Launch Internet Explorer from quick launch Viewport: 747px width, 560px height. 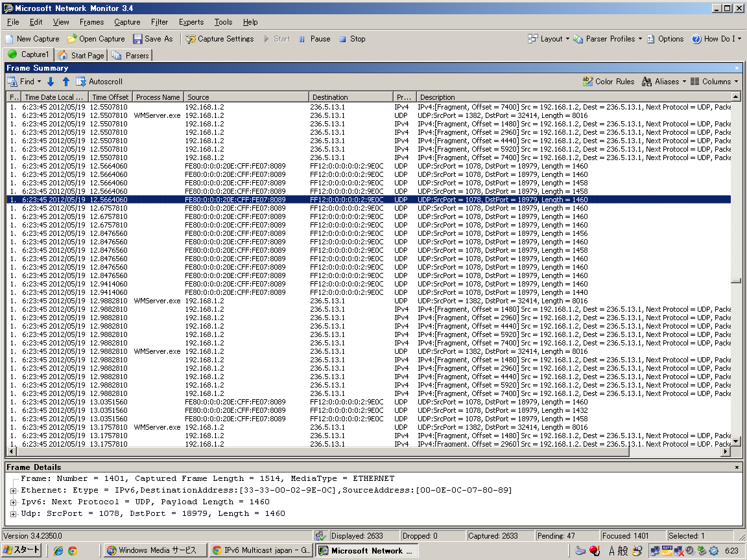[58, 551]
